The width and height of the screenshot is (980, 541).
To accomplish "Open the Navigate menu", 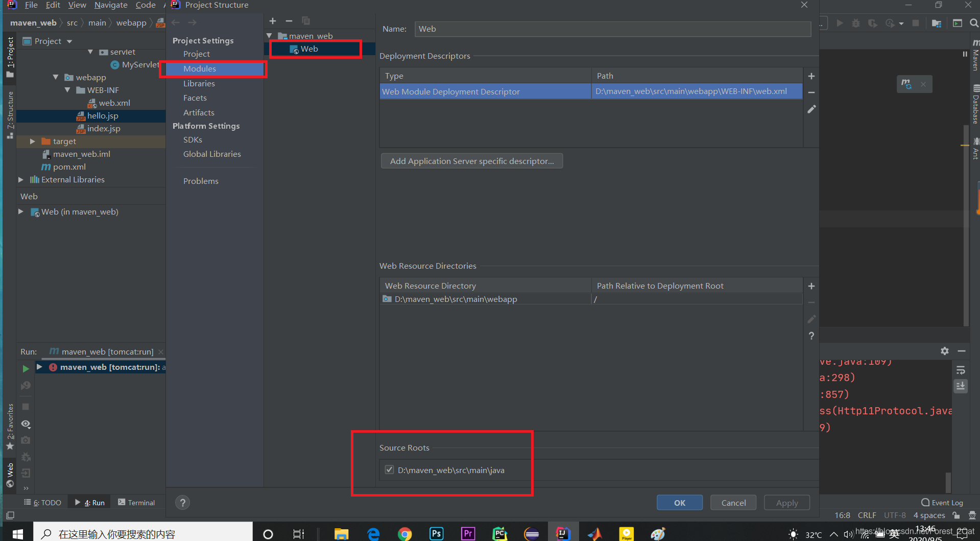I will coord(111,5).
